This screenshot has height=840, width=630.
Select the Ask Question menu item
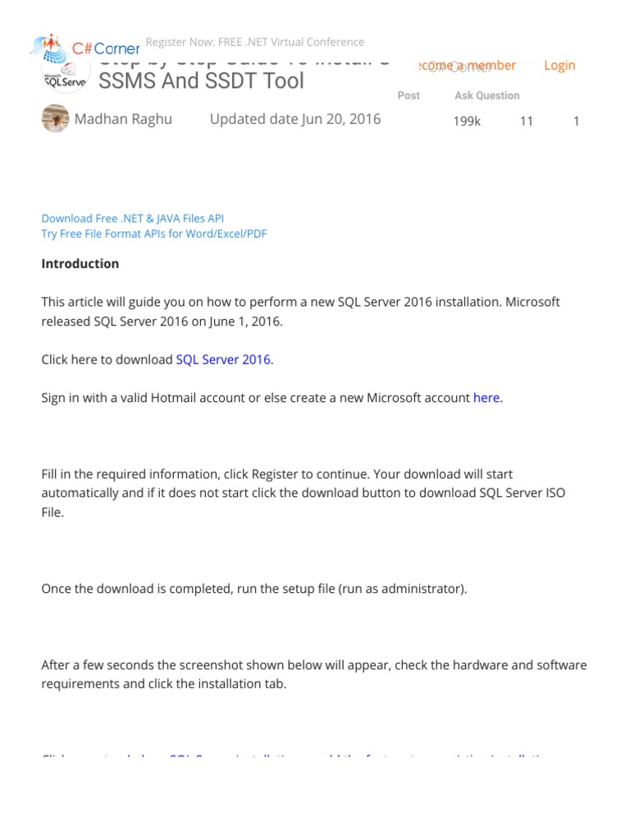pos(486,96)
